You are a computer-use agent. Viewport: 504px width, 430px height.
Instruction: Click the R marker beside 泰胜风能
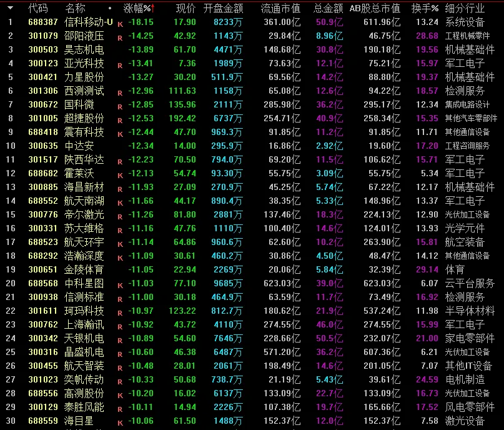coord(120,409)
